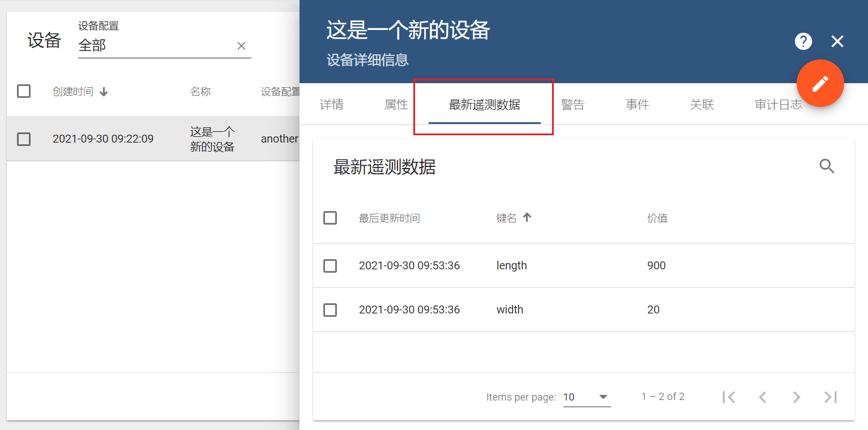Click the width row update timestamp
This screenshot has width=868, height=430.
[x=409, y=309]
